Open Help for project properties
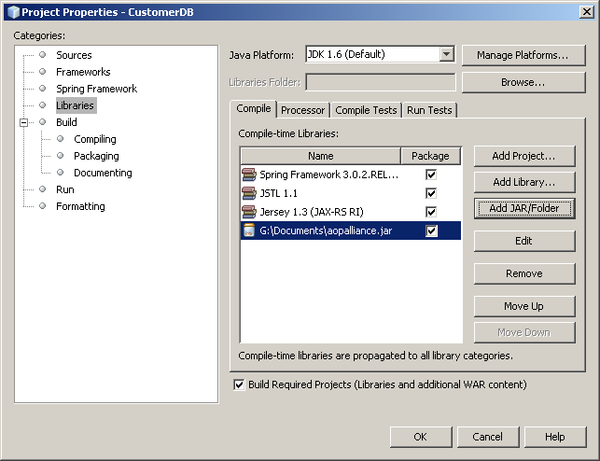600x461 pixels. coord(555,437)
